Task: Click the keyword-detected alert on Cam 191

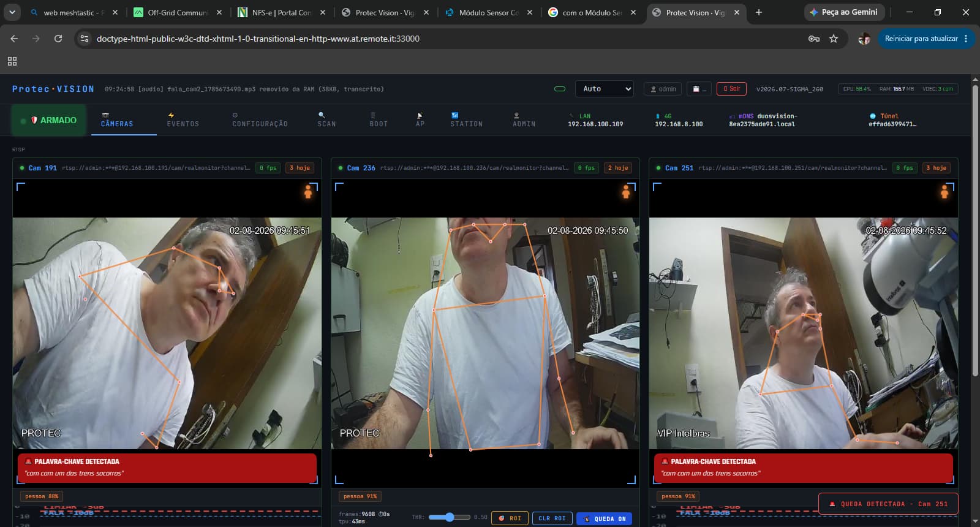Action: 167,468
